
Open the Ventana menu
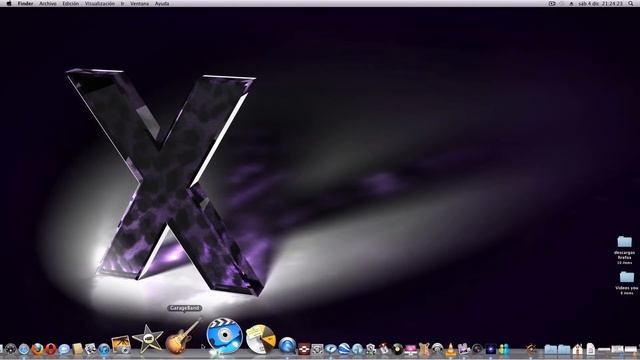pos(139,3)
